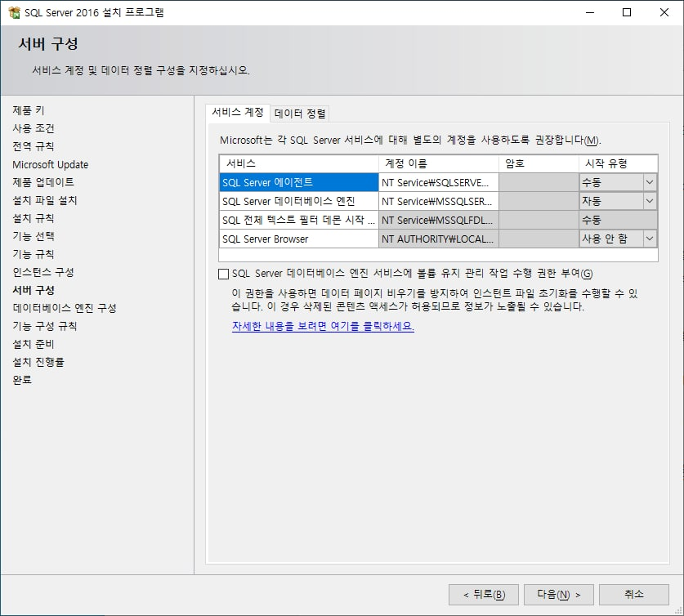Maximize the SQL Server 2016 setup window

627,12
